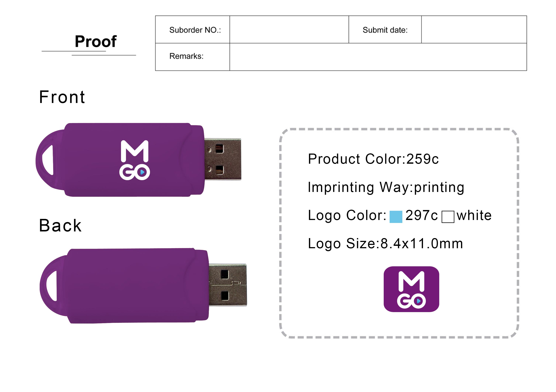Viewport: 556px width, 392px height.
Task: Click the Logo Size:8.4x11.0mm text
Action: pos(385,243)
